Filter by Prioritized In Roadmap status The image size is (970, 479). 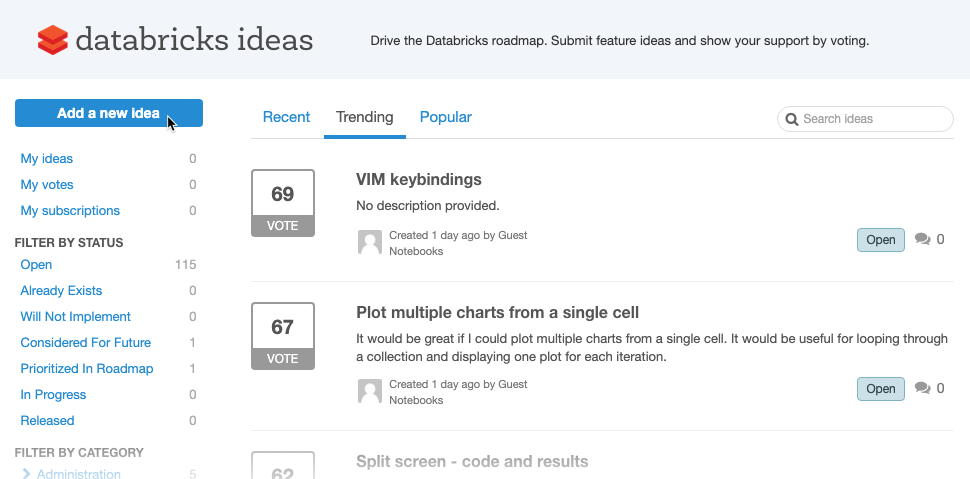pos(87,369)
